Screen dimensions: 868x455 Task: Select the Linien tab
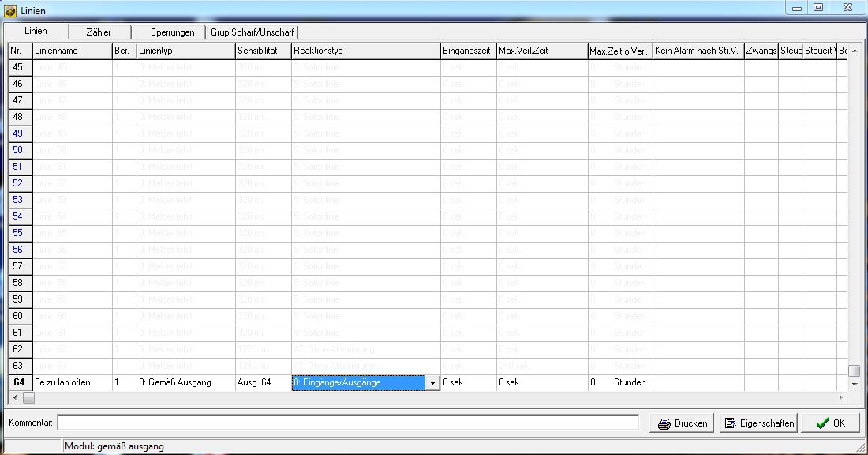coord(36,32)
